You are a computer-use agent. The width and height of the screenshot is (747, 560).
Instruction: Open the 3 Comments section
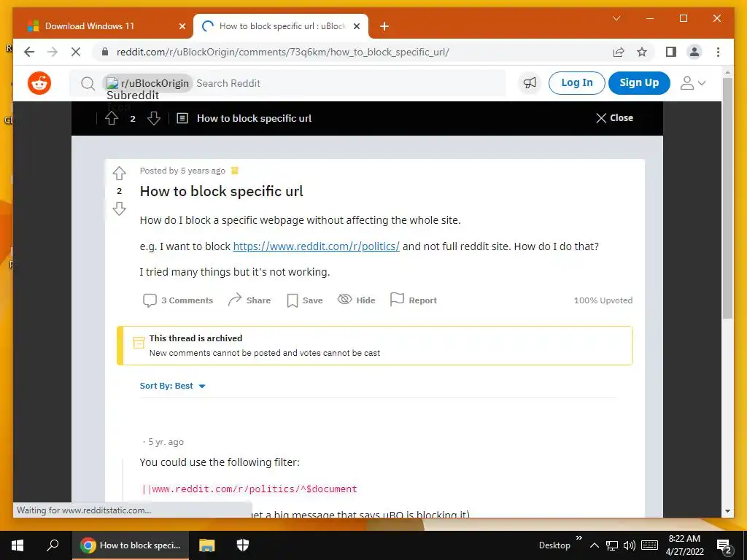tap(178, 300)
